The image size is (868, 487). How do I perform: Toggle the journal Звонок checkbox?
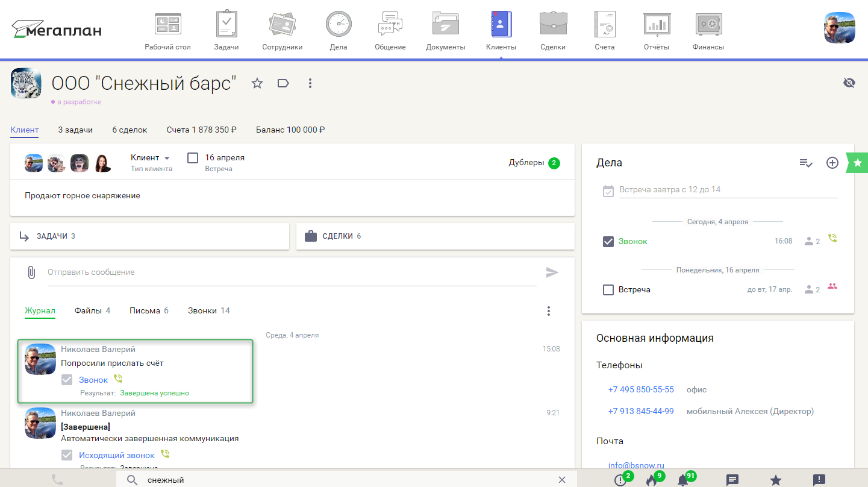[x=67, y=380]
